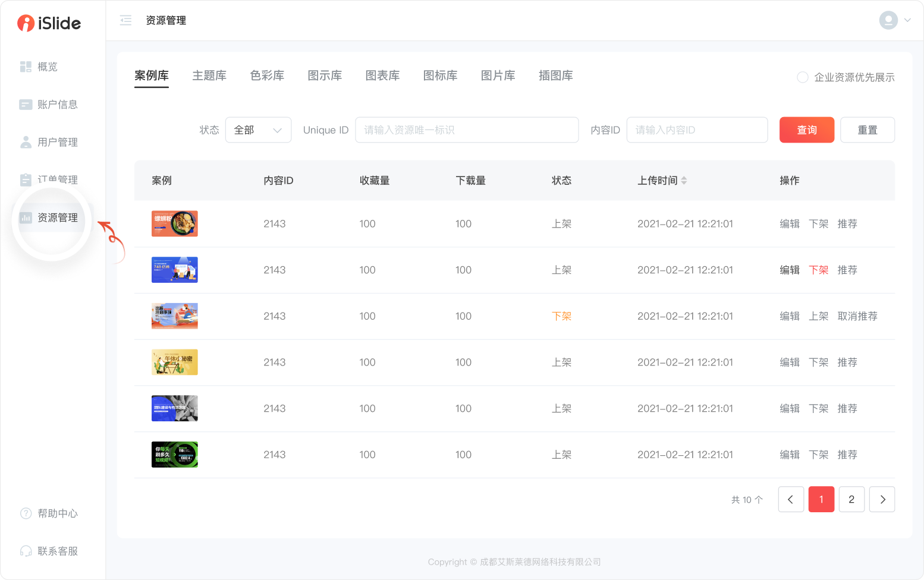This screenshot has height=580, width=924.
Task: Click the iSlide logo icon
Action: 26,23
